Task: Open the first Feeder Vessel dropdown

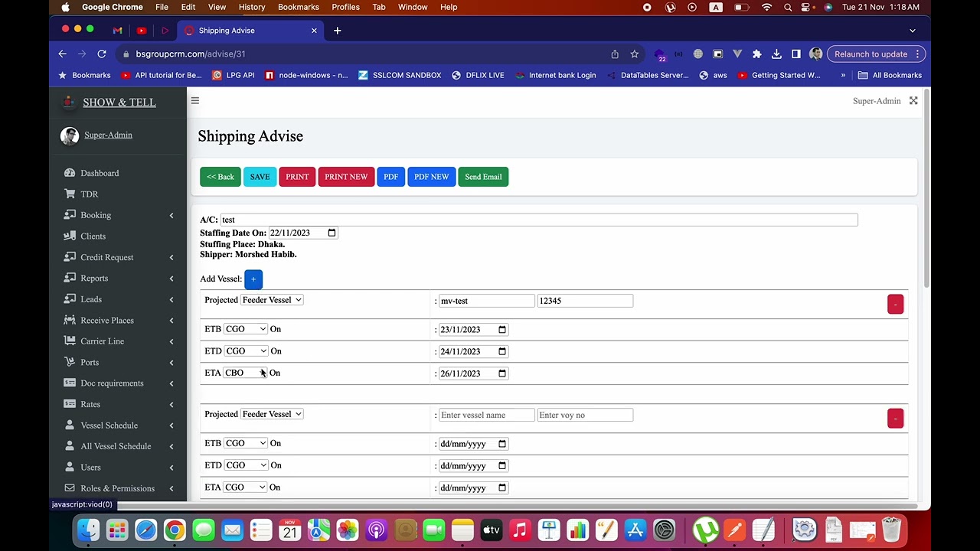Action: [272, 300]
